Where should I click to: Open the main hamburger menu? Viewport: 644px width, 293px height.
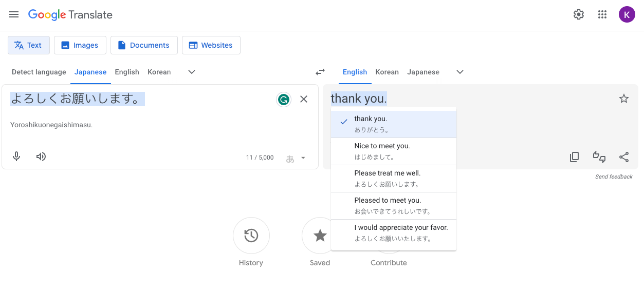pyautogui.click(x=14, y=14)
